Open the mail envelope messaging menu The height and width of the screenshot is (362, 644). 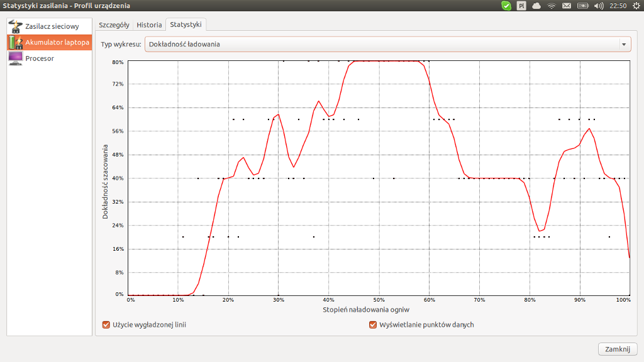click(567, 6)
